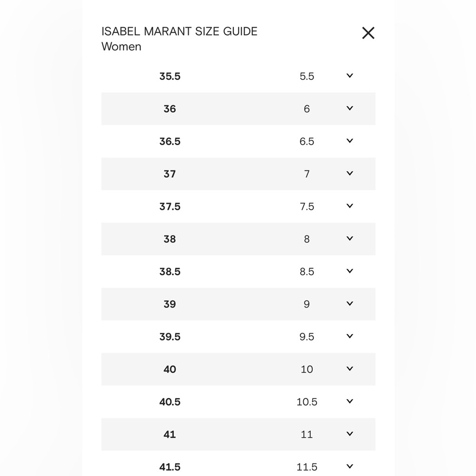This screenshot has width=476, height=476.
Task: Expand the size 37 row chevron
Action: (350, 173)
